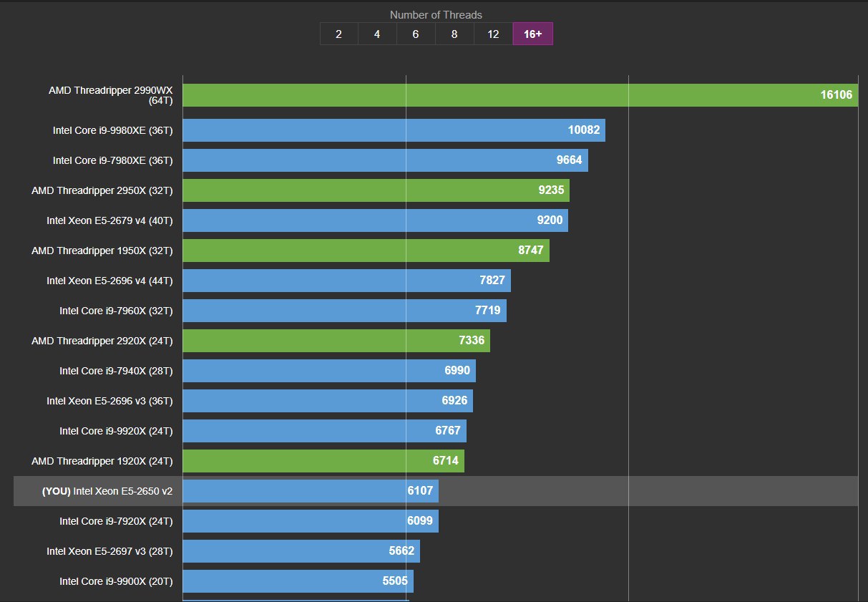This screenshot has width=868, height=602.
Task: Click the 'AMD Threadripper 1920X (24T)' label
Action: pyautogui.click(x=102, y=461)
